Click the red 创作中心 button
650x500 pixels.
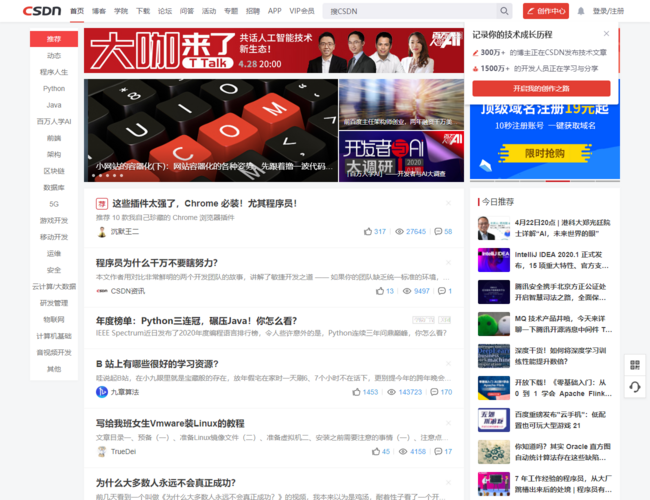pos(546,11)
